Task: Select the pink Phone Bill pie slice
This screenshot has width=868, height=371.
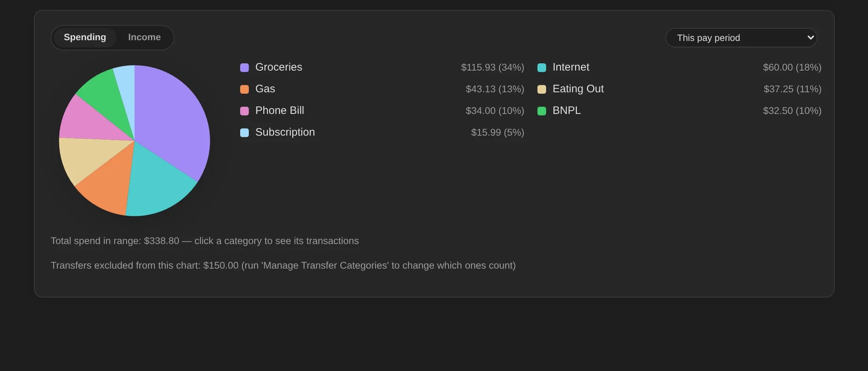Action: pyautogui.click(x=91, y=123)
